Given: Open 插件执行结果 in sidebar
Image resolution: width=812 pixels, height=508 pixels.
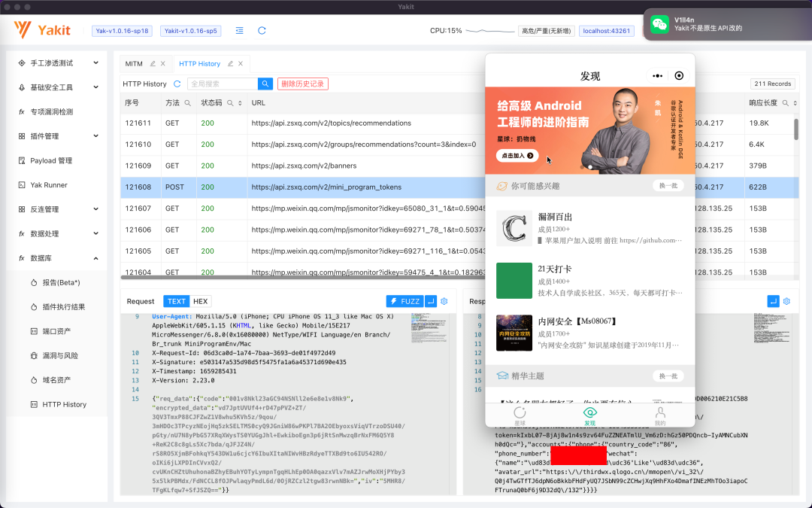Looking at the screenshot, I should [64, 307].
